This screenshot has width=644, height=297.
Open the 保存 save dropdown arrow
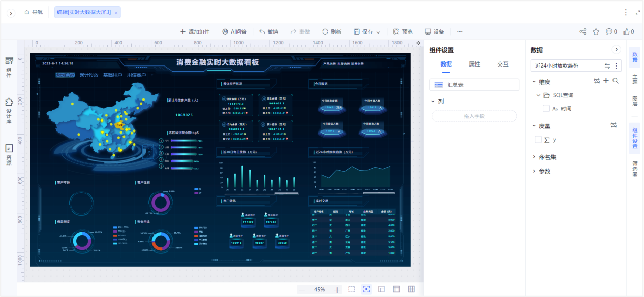[378, 32]
